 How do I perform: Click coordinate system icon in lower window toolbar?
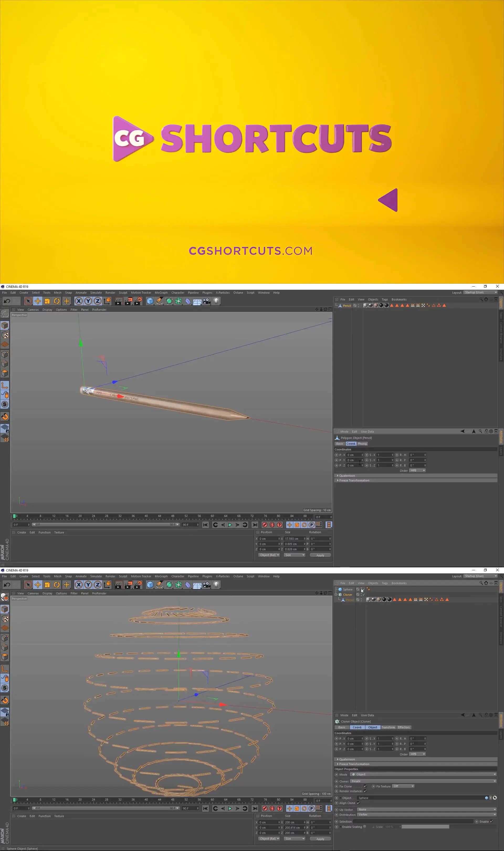point(107,585)
